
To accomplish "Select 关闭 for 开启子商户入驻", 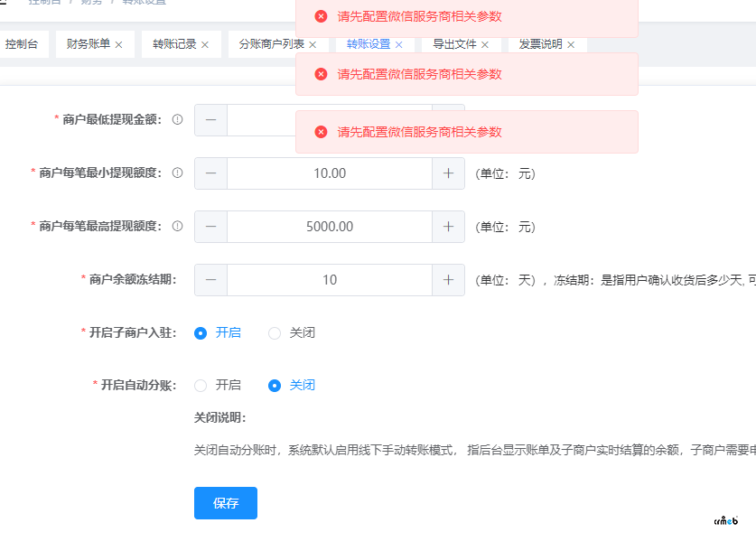I will click(275, 332).
